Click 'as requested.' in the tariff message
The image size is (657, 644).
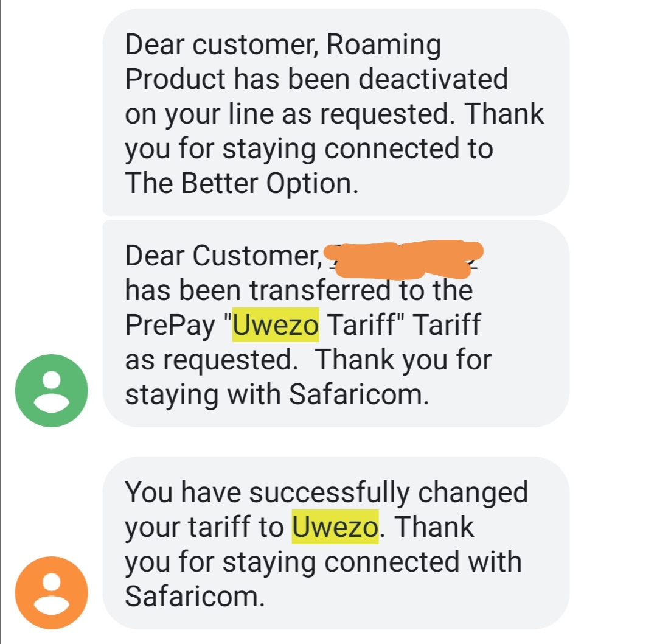(x=211, y=360)
